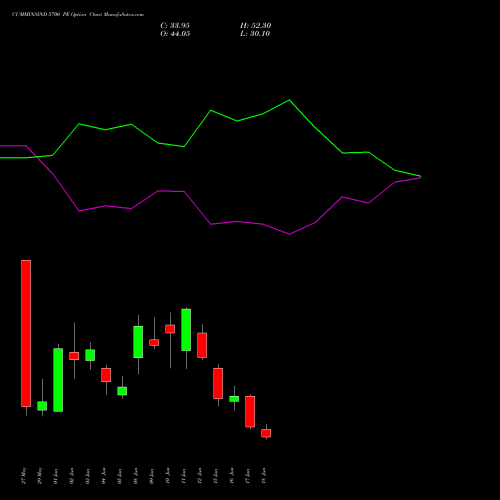Click the 18 Jun date label
Image resolution: width=500 pixels, height=500 pixels.
pyautogui.click(x=264, y=476)
